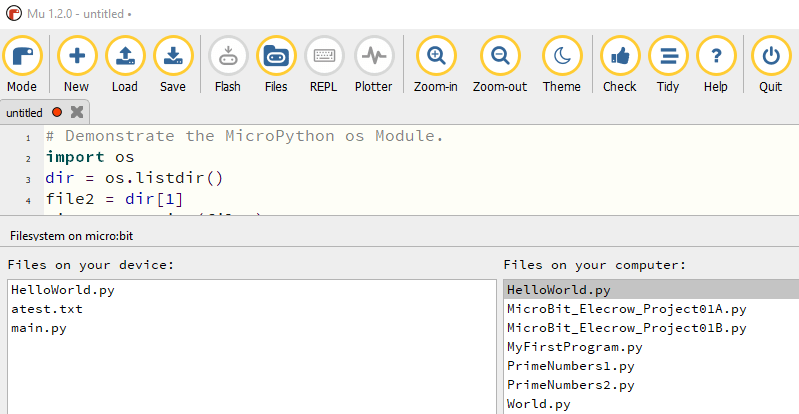Place cursor on 'file2 = dir[1]' line
The width and height of the screenshot is (799, 414).
[114, 199]
